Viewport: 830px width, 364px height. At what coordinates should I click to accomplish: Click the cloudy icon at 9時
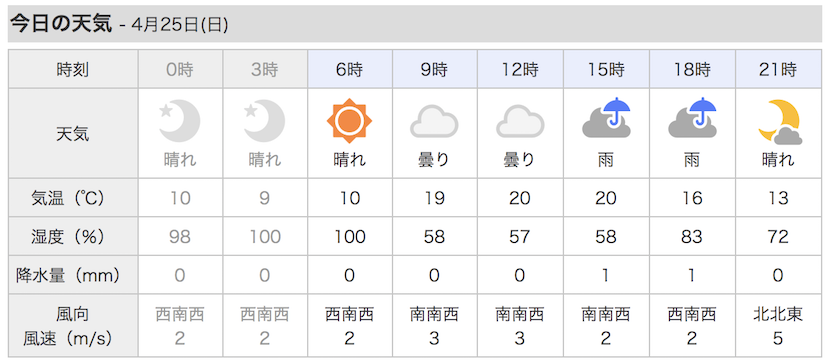434,121
